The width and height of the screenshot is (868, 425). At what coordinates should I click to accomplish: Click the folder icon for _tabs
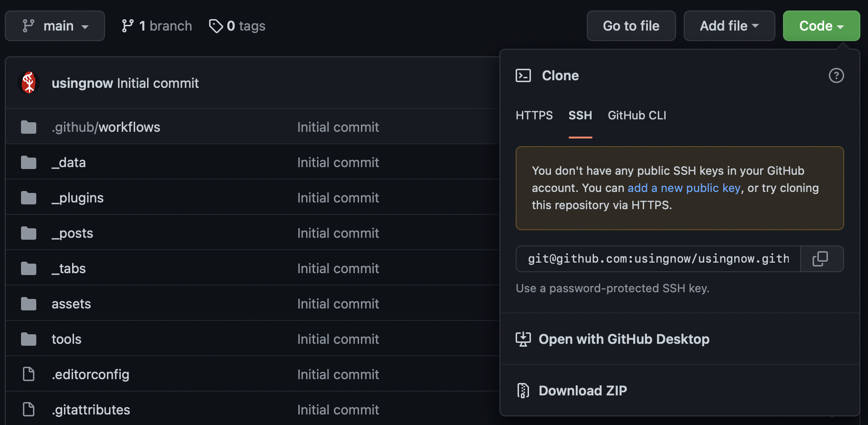pyautogui.click(x=29, y=268)
